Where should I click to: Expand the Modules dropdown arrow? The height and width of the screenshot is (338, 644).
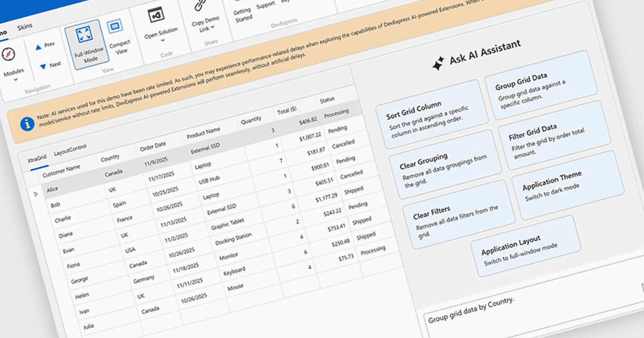tap(16, 79)
